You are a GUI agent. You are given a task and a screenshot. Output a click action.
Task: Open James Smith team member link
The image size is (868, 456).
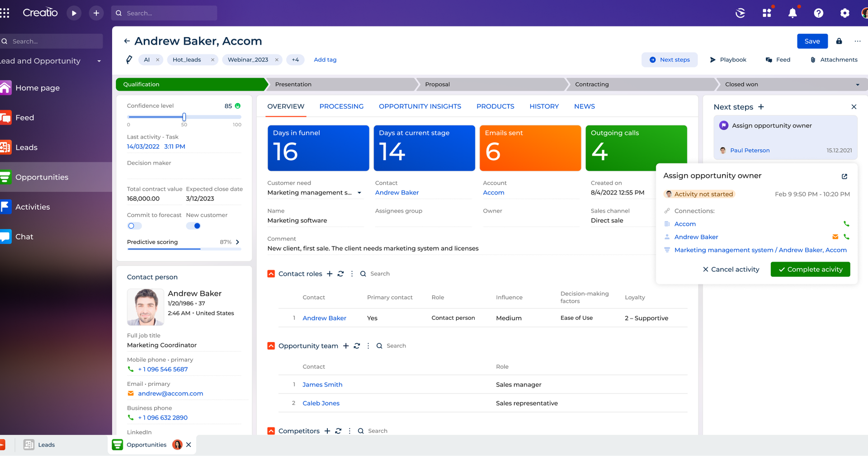(x=322, y=385)
